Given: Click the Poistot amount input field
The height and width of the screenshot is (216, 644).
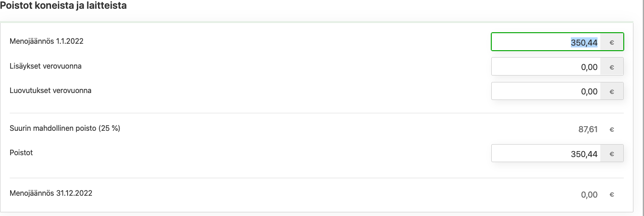Looking at the screenshot, I should tap(546, 153).
